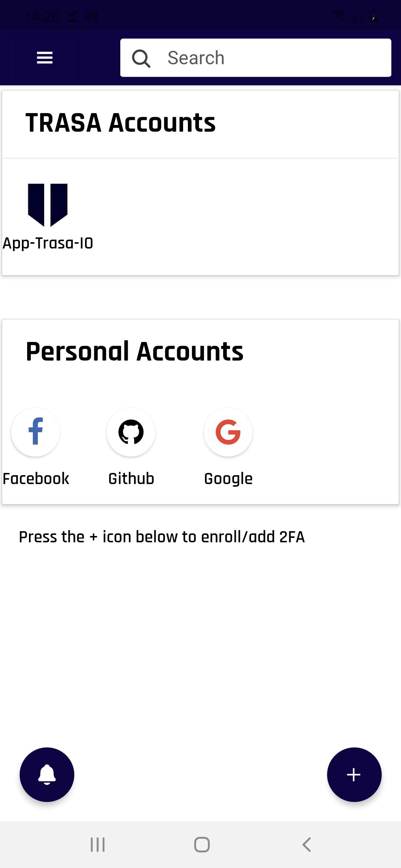Image resolution: width=401 pixels, height=868 pixels.
Task: Tap the Gmail notification status icon
Action: 91,16
